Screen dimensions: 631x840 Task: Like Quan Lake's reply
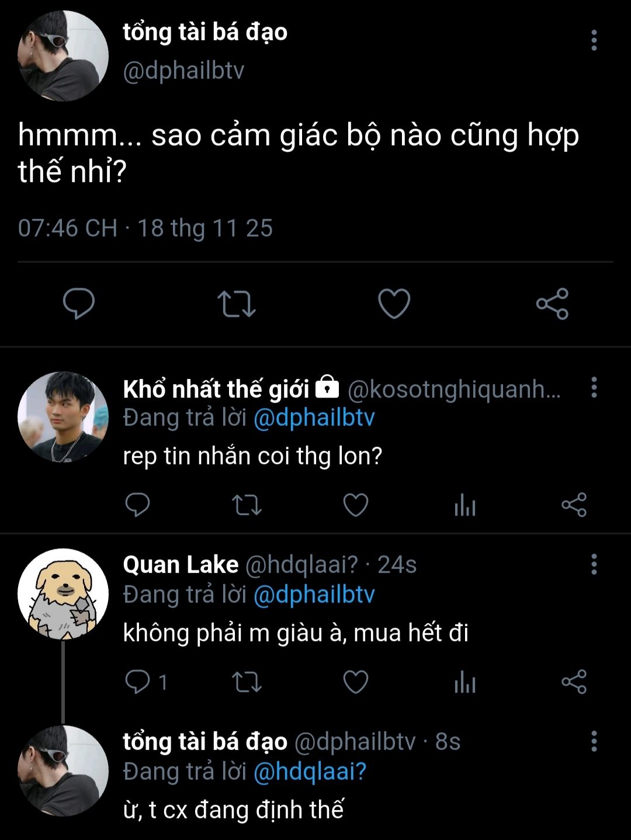coord(355,682)
